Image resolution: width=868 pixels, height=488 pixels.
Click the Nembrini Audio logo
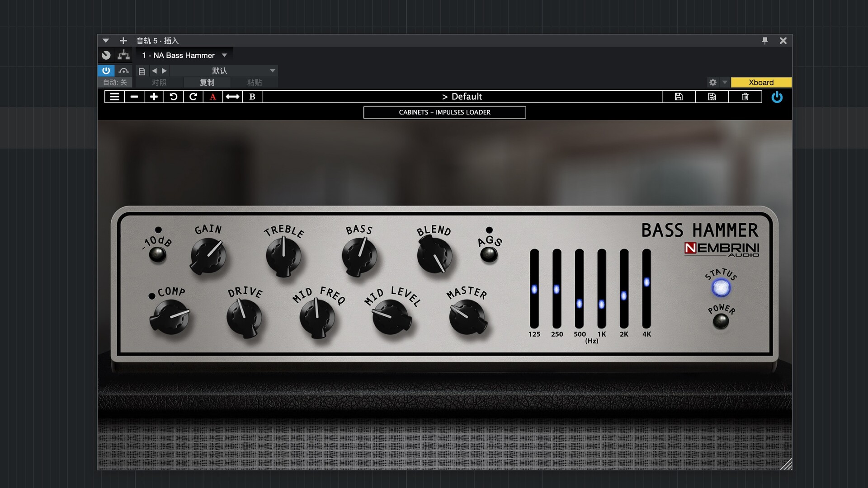[722, 249]
